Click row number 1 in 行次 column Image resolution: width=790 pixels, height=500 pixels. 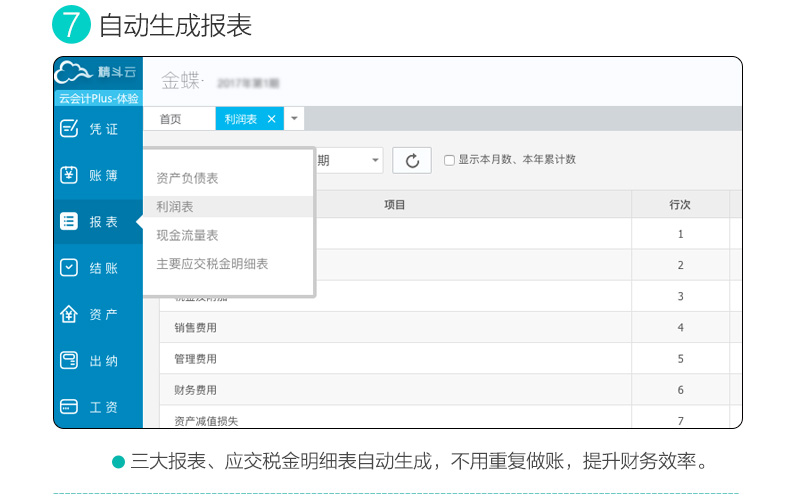680,234
